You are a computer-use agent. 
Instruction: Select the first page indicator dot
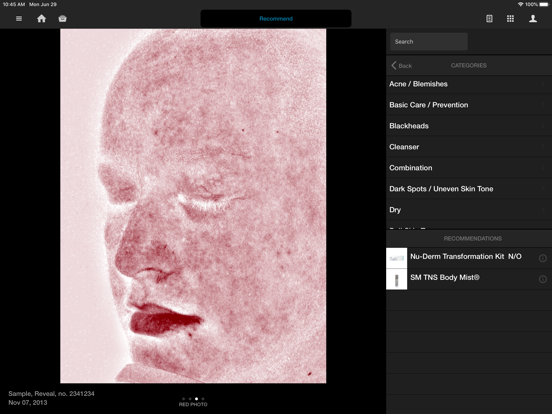183,399
